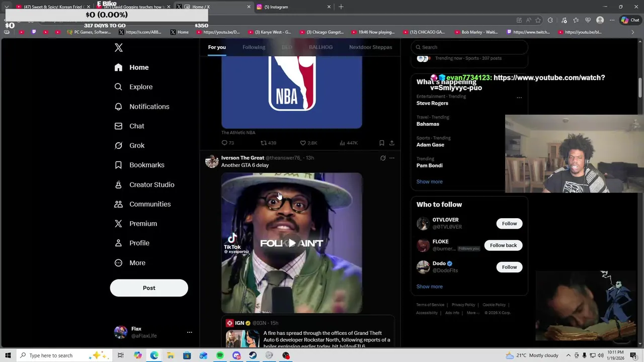Close the Home / X browser tab
Viewport: 644px width, 362px height.
[x=249, y=7]
